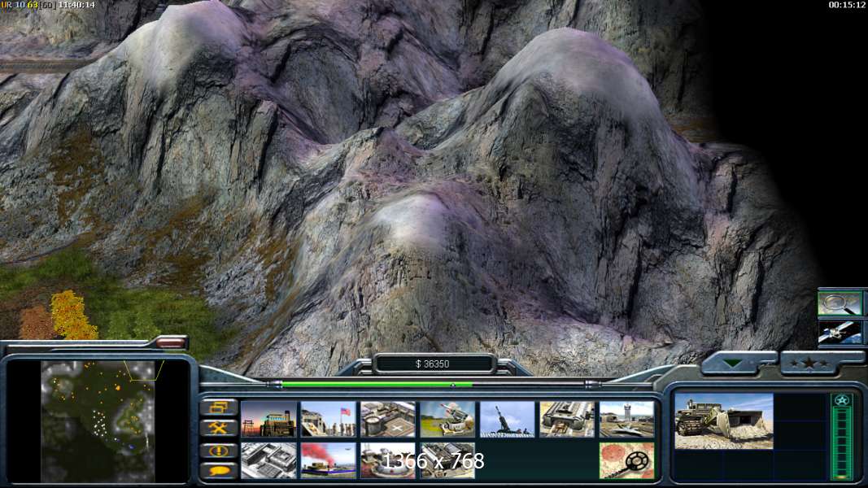Click the radar minimap
The width and height of the screenshot is (868, 488).
pos(98,421)
